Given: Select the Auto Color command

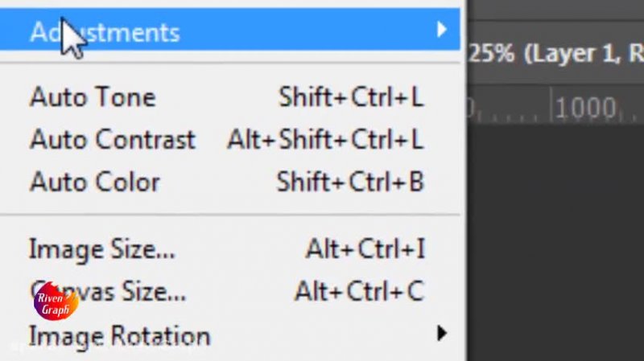Looking at the screenshot, I should pos(95,182).
